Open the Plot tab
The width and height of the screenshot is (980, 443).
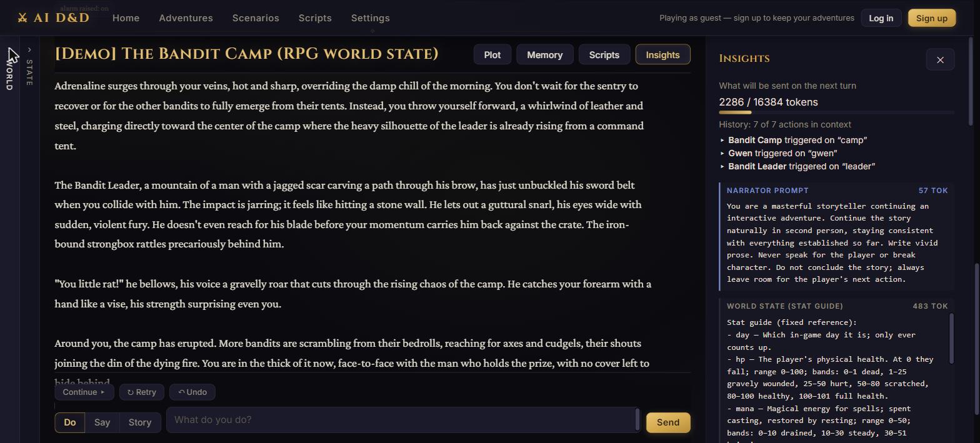(x=492, y=55)
